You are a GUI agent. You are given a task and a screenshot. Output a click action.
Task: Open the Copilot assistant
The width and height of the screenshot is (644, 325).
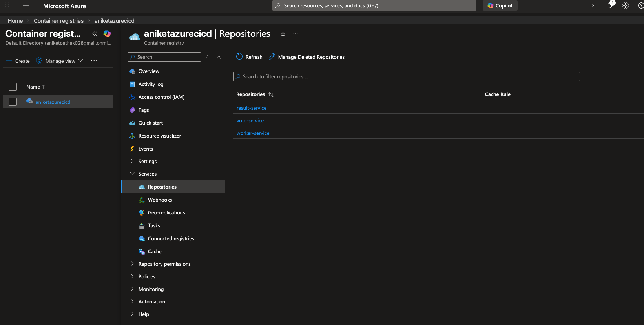[x=500, y=5]
